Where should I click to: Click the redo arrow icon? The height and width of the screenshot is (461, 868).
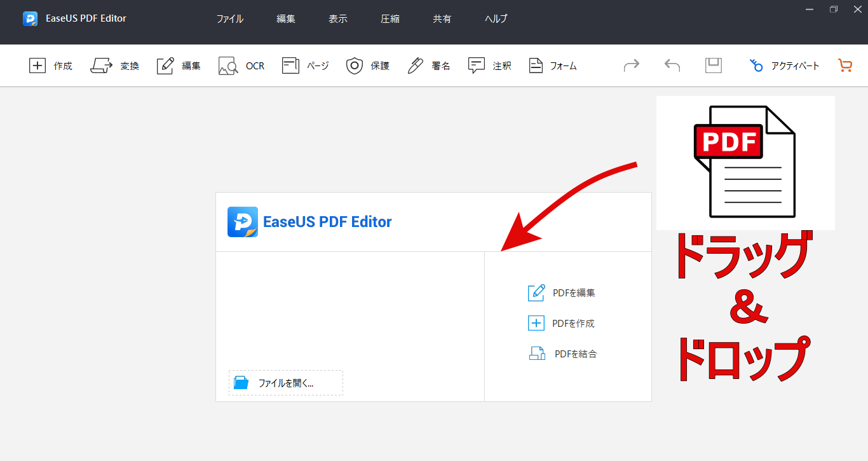[x=632, y=65]
